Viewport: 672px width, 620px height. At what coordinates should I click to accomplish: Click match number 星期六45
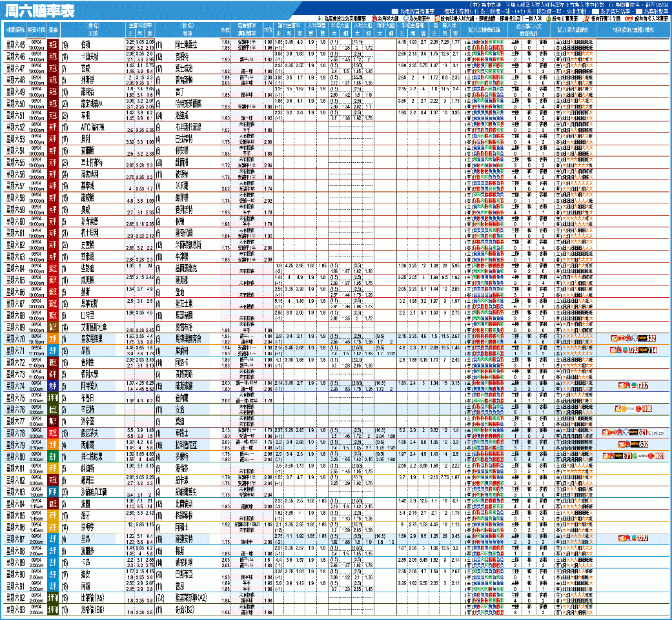click(x=15, y=45)
